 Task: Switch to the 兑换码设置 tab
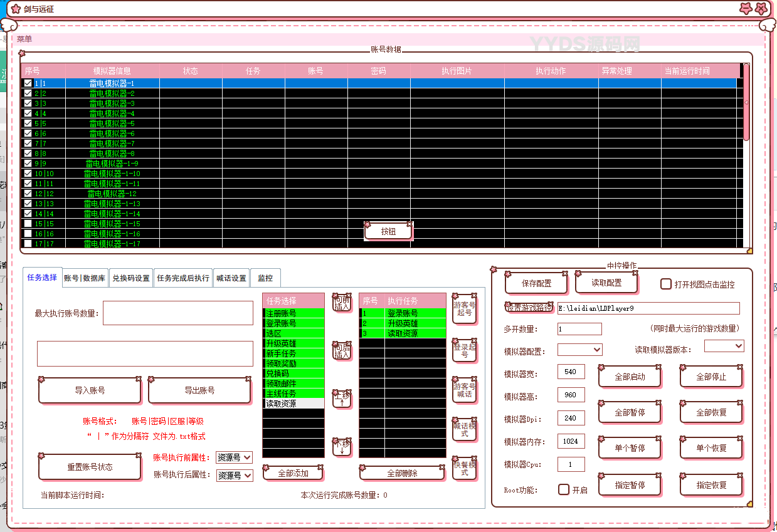[130, 278]
